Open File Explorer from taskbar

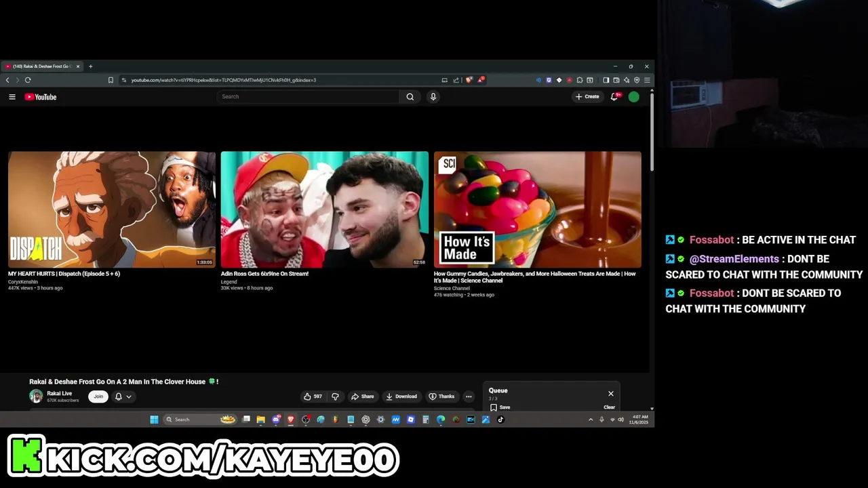coord(260,420)
